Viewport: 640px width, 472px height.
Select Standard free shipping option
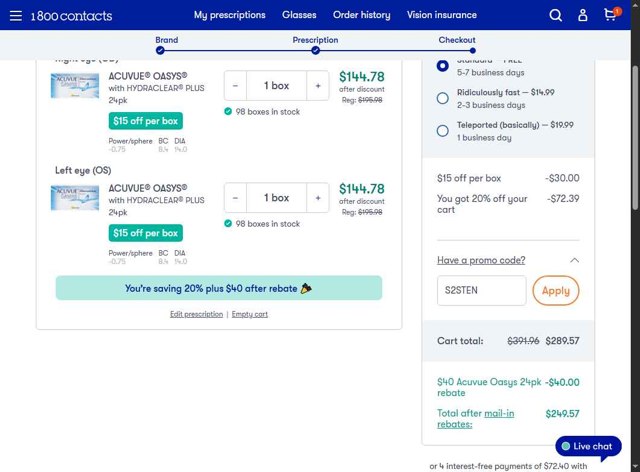point(443,65)
